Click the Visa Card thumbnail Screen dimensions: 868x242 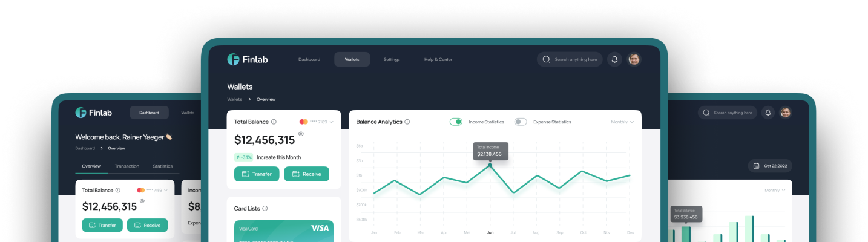point(284,231)
